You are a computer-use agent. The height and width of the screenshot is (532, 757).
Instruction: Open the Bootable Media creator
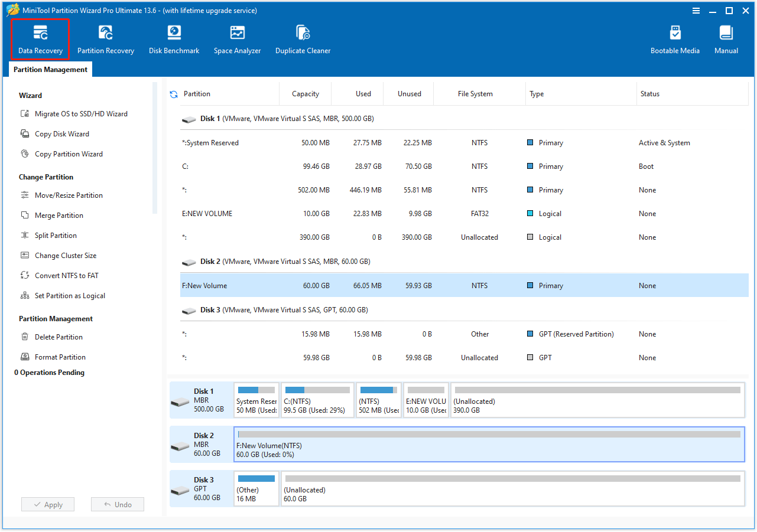(x=675, y=38)
